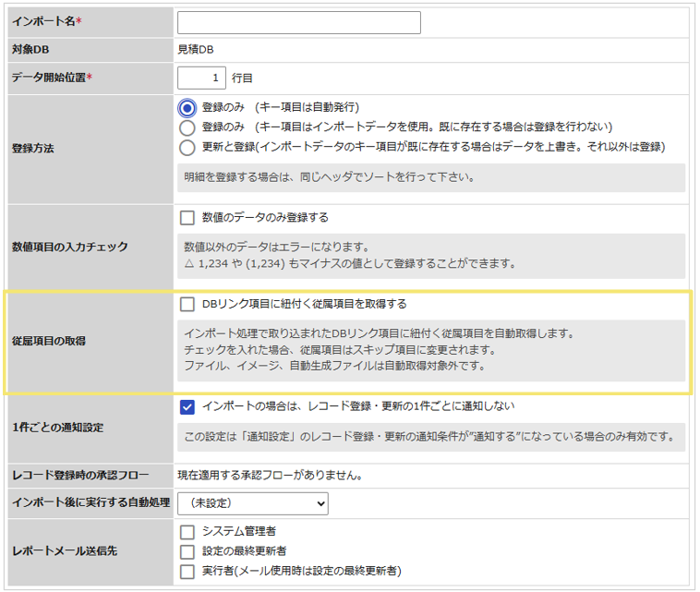Select 登録のみ (キー項目はインポートデータを使用) radio option
Screen dimensions: 700x592
187,127
